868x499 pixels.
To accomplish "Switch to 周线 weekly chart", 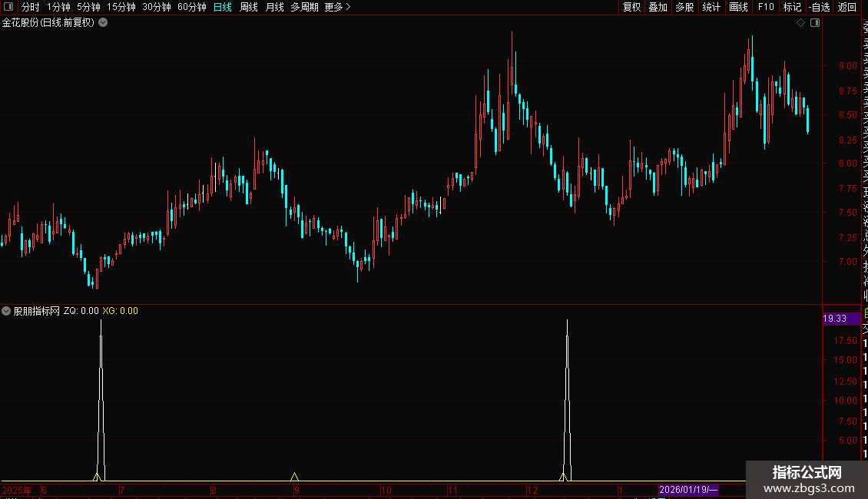I will tap(249, 7).
